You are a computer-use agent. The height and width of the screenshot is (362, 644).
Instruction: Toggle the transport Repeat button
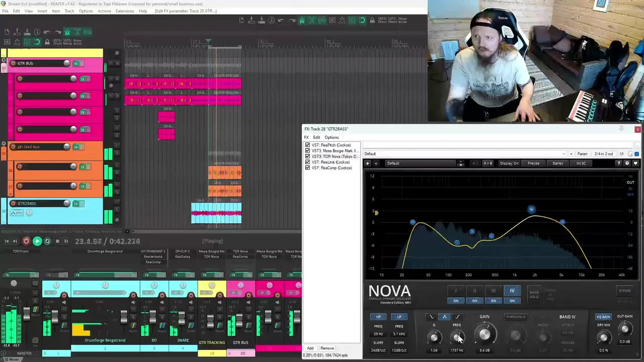point(47,241)
